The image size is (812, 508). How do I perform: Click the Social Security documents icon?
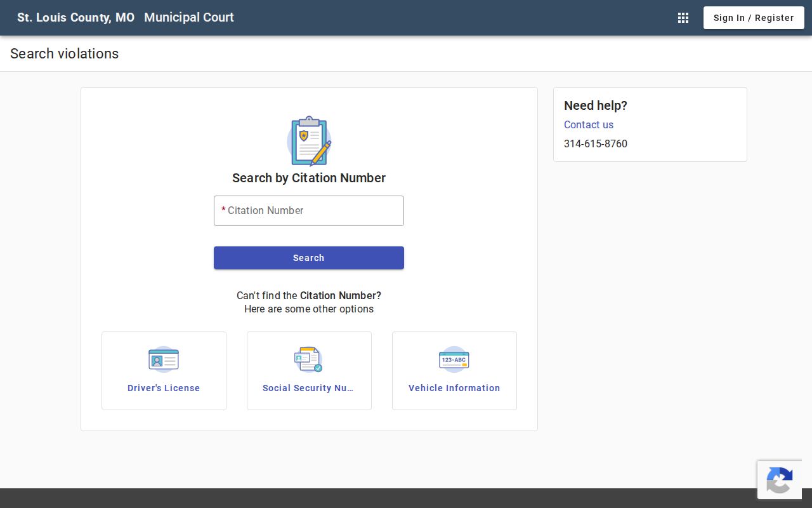309,359
